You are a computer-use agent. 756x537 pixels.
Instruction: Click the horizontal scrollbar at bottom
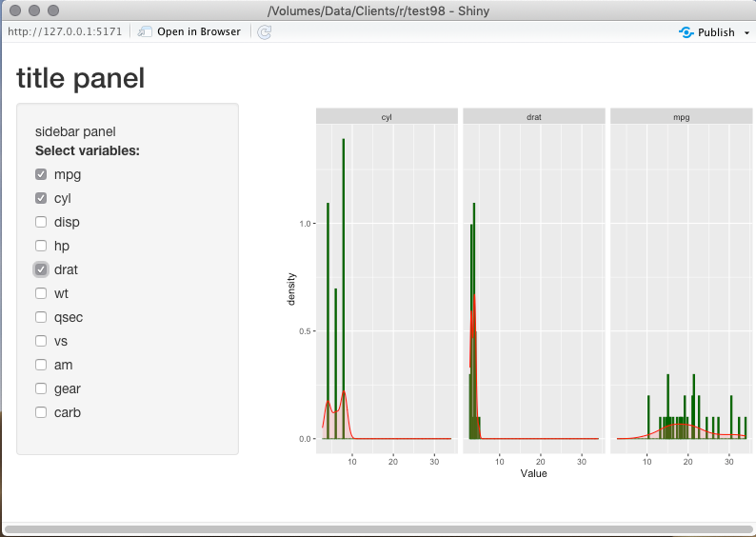tap(377, 529)
